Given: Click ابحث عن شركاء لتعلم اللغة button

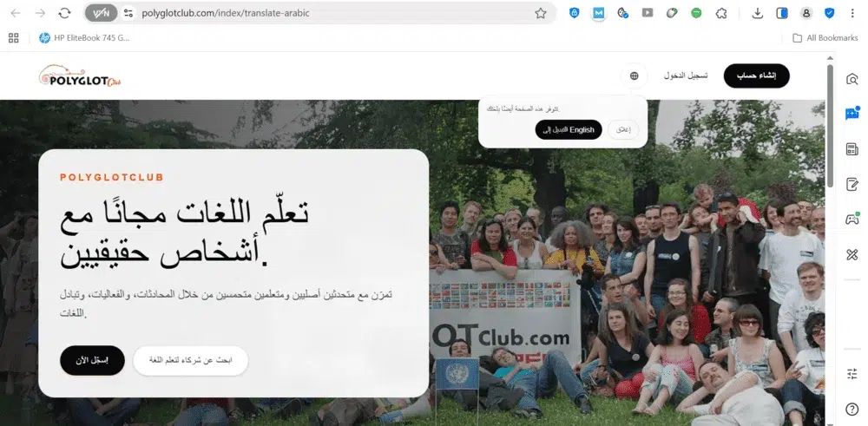Looking at the screenshot, I should point(190,361).
